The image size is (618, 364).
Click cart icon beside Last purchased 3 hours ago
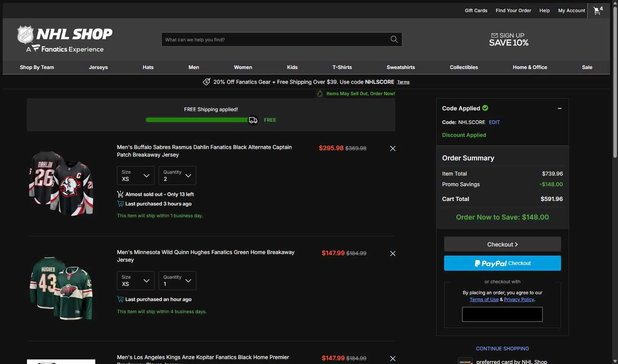coord(120,204)
